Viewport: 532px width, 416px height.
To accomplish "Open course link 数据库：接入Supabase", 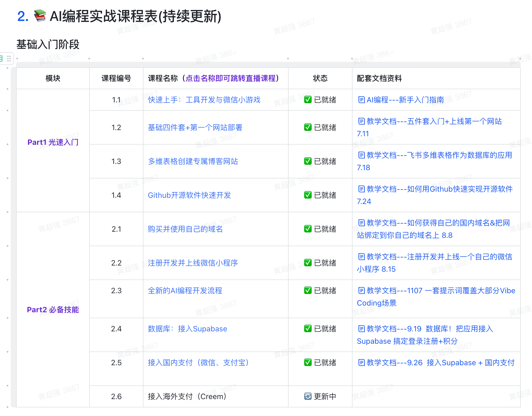I will pyautogui.click(x=187, y=329).
